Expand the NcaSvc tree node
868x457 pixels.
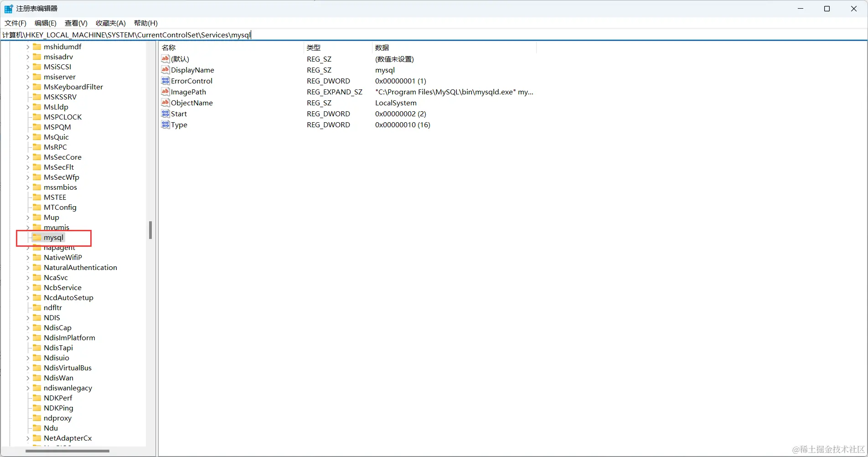(x=28, y=277)
